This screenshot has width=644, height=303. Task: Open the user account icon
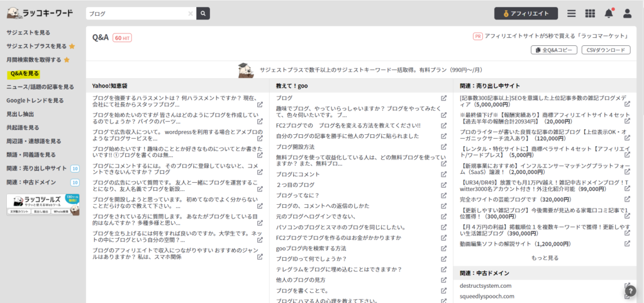[627, 14]
